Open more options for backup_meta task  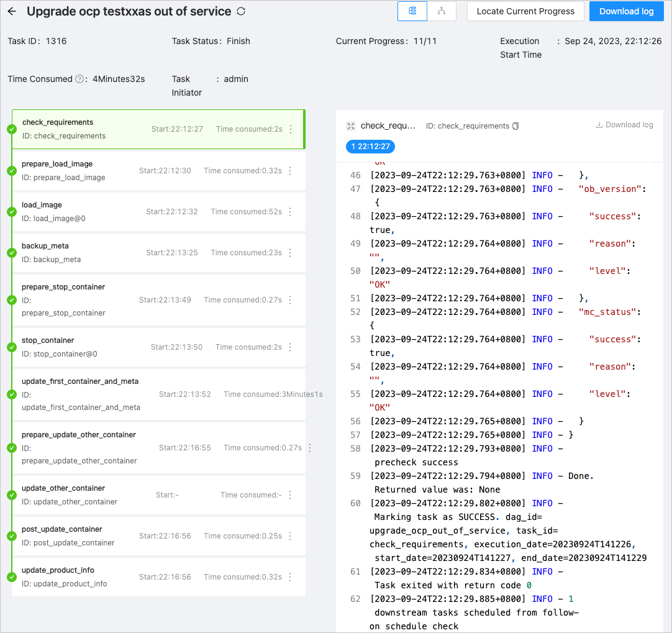(x=290, y=253)
